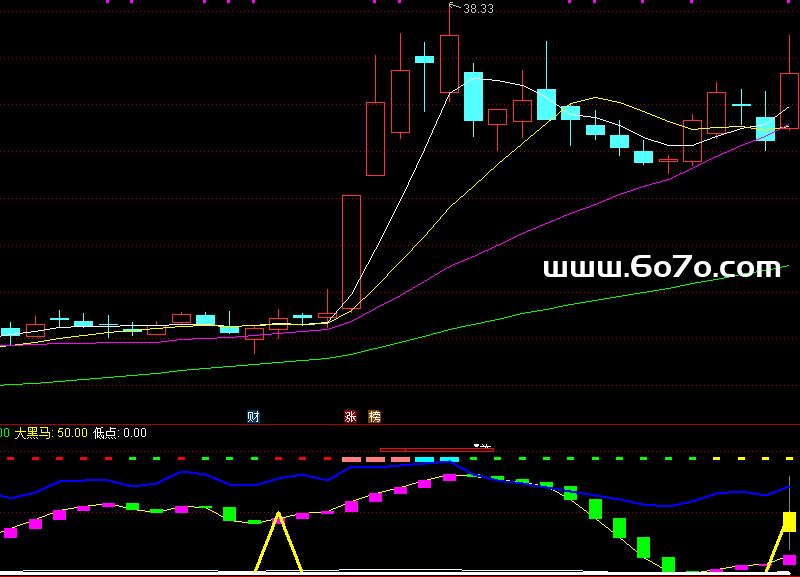Click the last red candlestick on right edge
The width and height of the screenshot is (800, 577).
click(x=789, y=100)
